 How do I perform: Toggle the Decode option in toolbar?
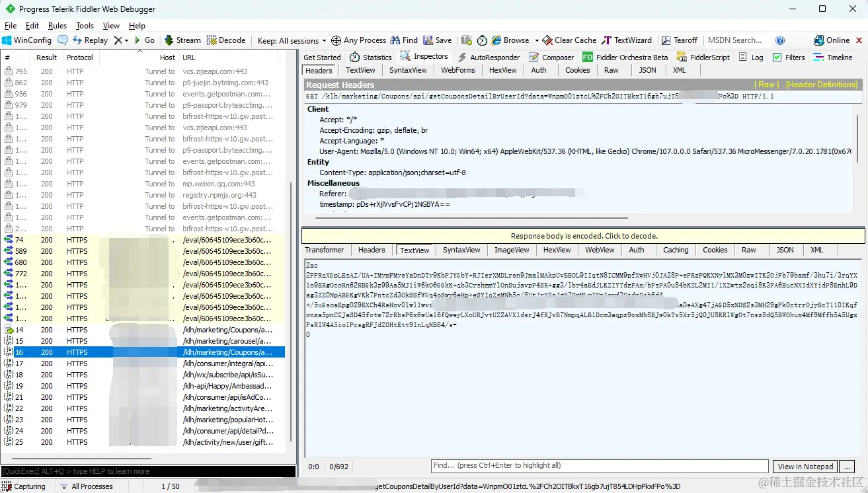click(x=226, y=40)
